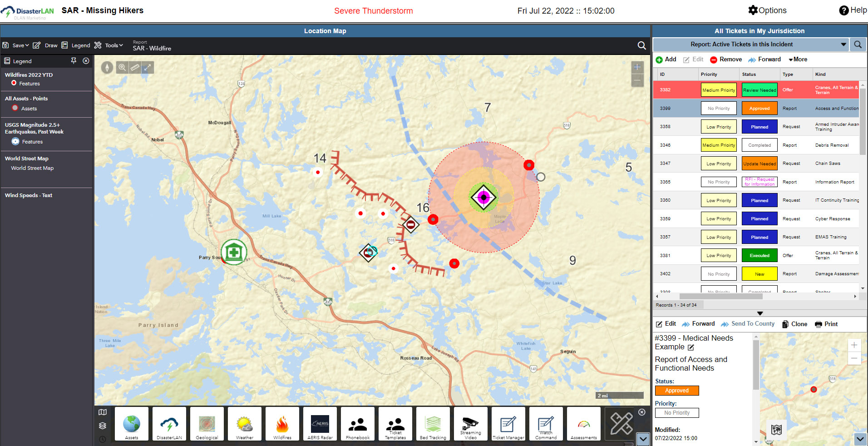Open the Streaming Video tile
The width and height of the screenshot is (868, 446).
pos(470,424)
